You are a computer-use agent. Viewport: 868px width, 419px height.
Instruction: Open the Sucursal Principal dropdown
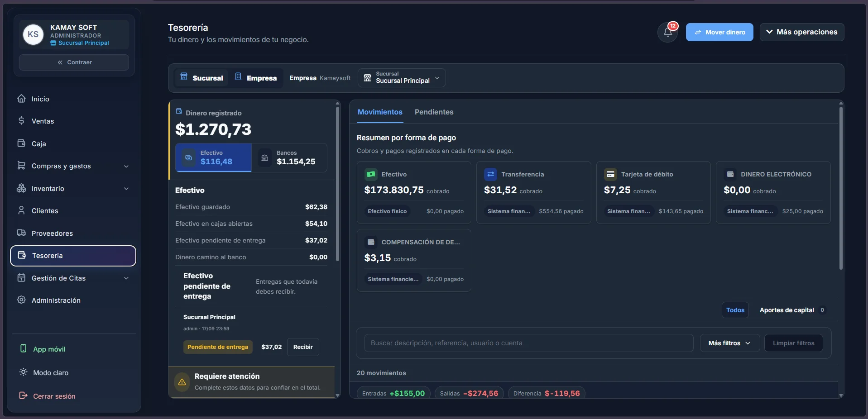point(402,78)
